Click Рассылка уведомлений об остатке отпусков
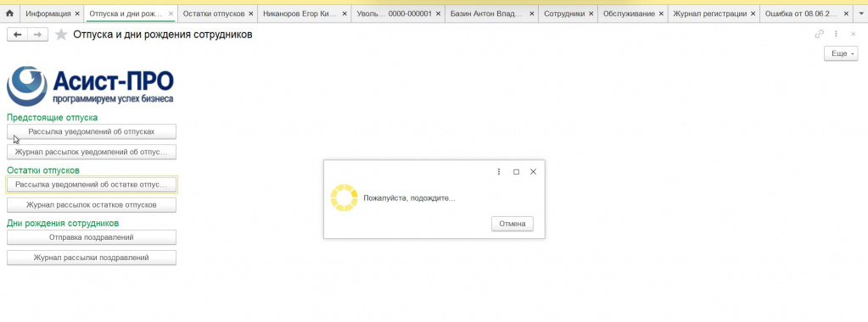The height and width of the screenshot is (322, 868). pyautogui.click(x=92, y=184)
